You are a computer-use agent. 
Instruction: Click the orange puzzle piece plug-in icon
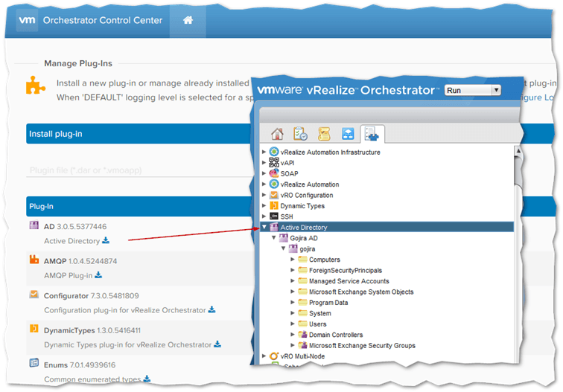point(35,85)
